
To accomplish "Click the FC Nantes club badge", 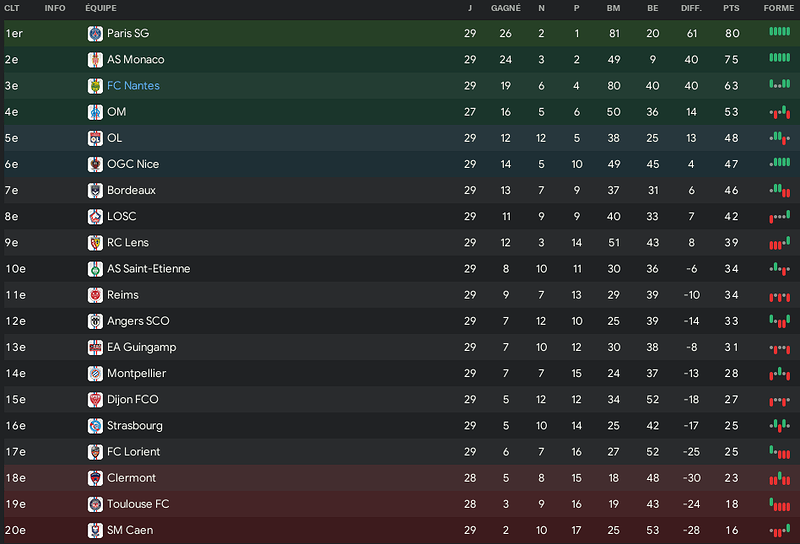I will tap(95, 86).
